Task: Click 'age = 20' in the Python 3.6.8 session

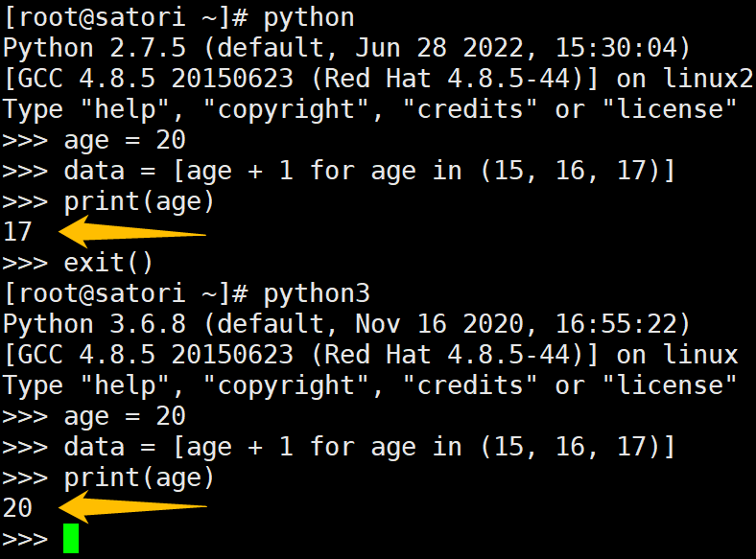Action: click(x=125, y=417)
